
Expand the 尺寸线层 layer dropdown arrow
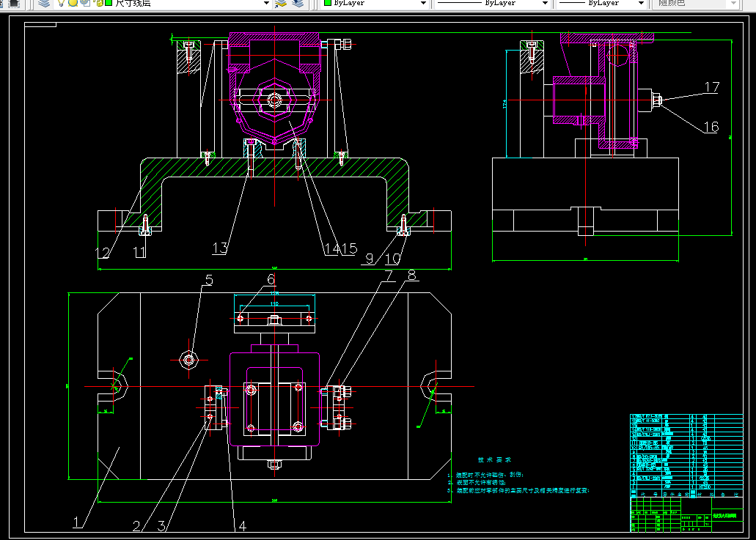click(x=266, y=3)
